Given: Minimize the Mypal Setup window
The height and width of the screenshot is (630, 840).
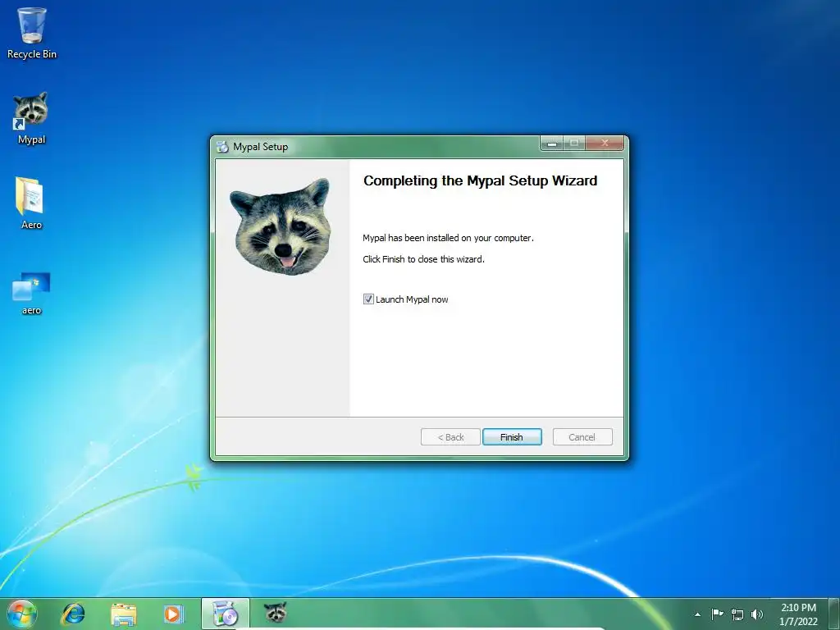Looking at the screenshot, I should coord(552,144).
